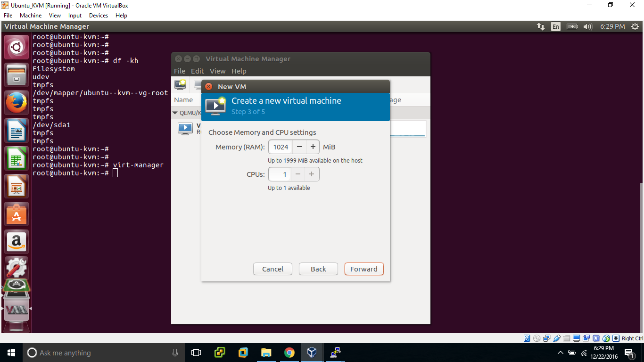This screenshot has height=362, width=644.
Task: Open Task View on Windows taskbar
Action: pos(196,353)
